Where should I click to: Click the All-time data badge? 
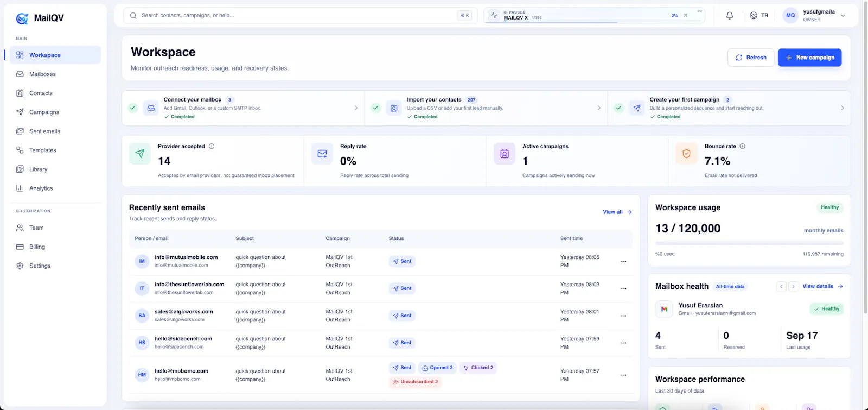[730, 286]
